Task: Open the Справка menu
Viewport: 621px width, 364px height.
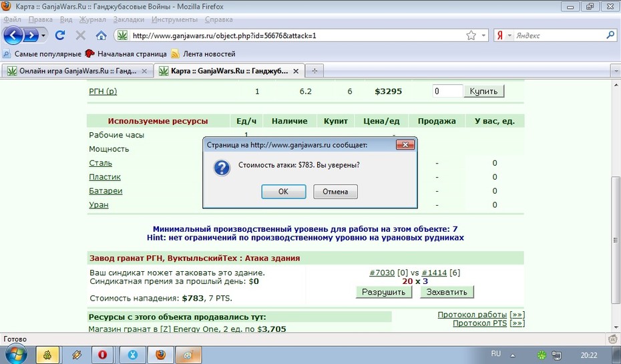Action: [x=218, y=19]
